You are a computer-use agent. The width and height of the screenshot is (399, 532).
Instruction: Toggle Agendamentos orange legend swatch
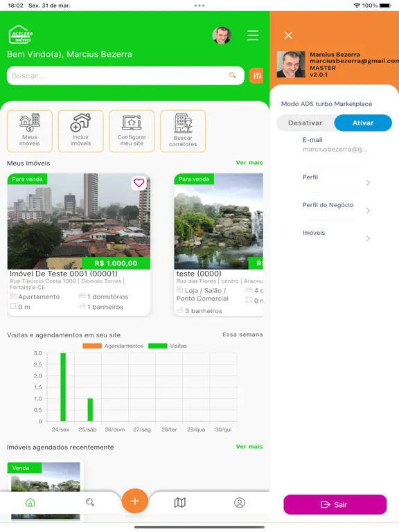[x=92, y=346]
